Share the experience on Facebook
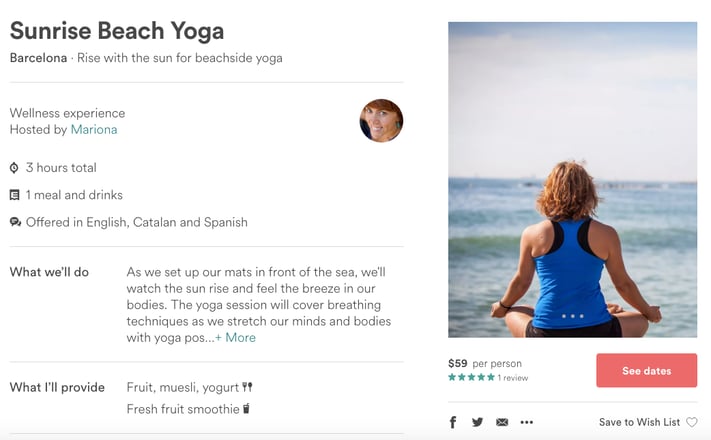The height and width of the screenshot is (440, 711). 453,422
